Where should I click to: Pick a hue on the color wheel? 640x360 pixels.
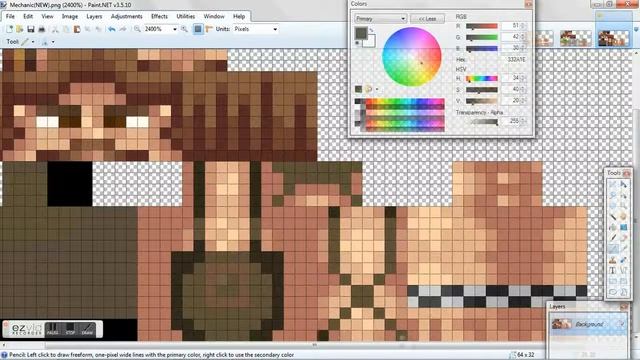tap(411, 57)
